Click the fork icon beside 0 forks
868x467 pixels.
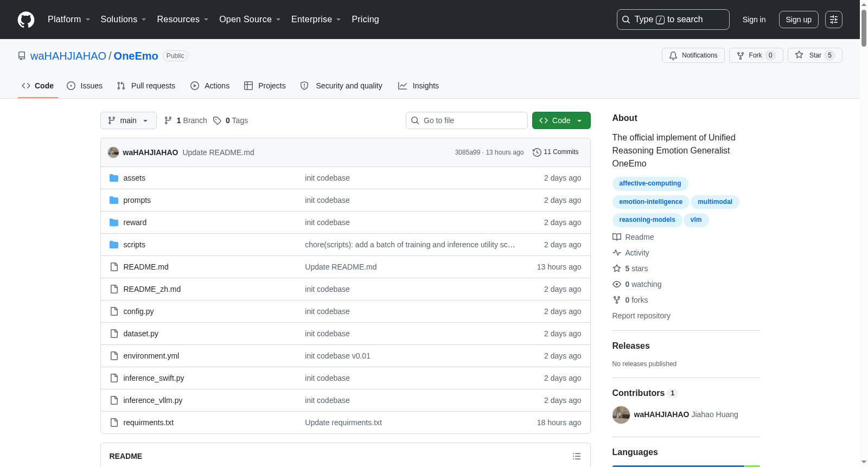(x=617, y=300)
